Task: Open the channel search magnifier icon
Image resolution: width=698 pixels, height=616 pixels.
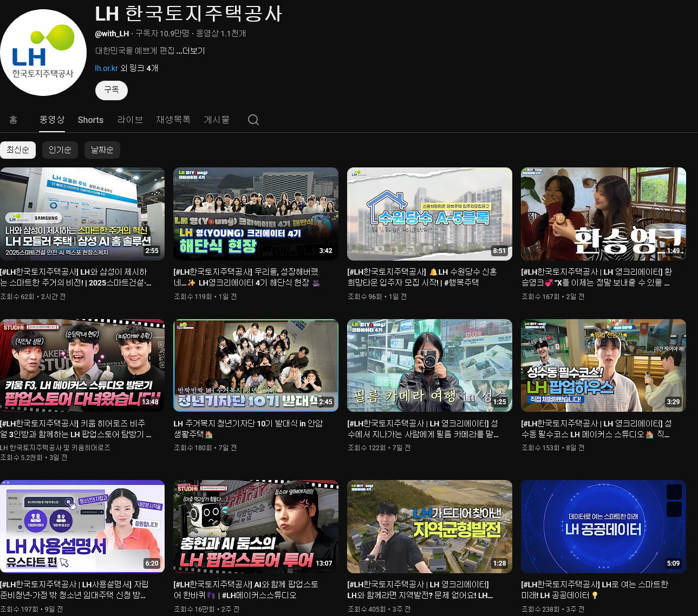Action: click(x=253, y=120)
